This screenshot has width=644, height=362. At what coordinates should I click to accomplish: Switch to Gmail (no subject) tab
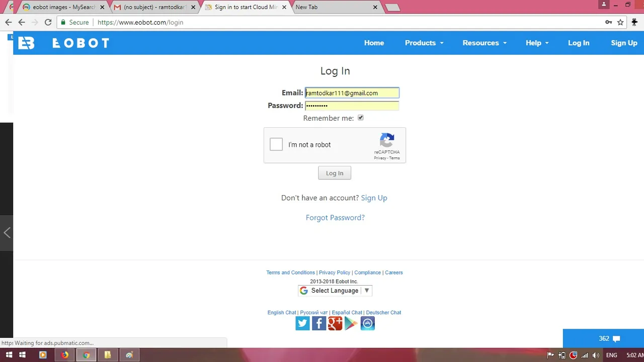155,7
